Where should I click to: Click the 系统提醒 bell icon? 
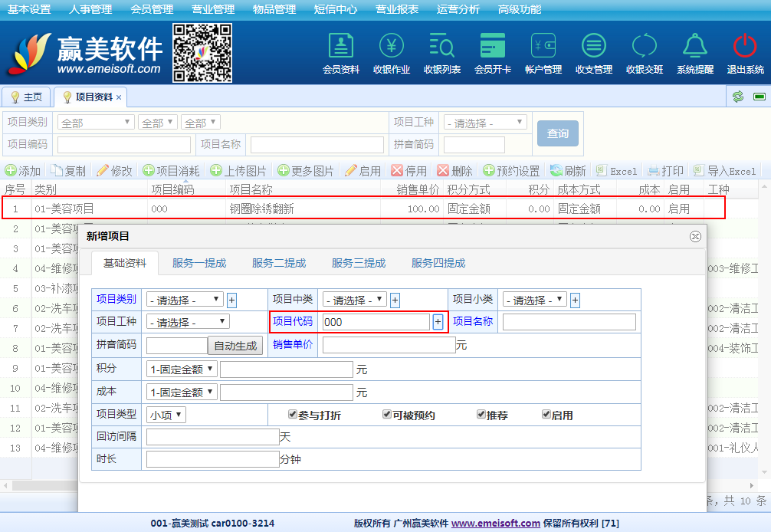click(x=695, y=47)
